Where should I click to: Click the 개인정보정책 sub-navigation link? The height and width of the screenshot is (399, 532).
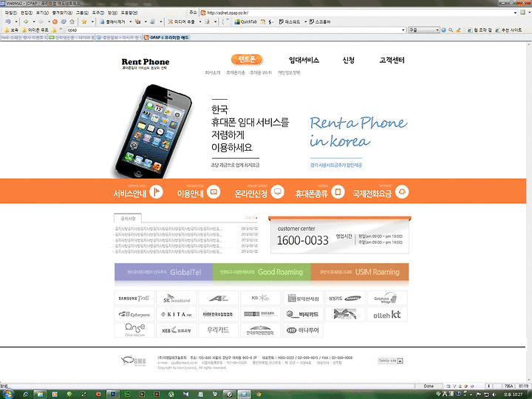click(289, 72)
